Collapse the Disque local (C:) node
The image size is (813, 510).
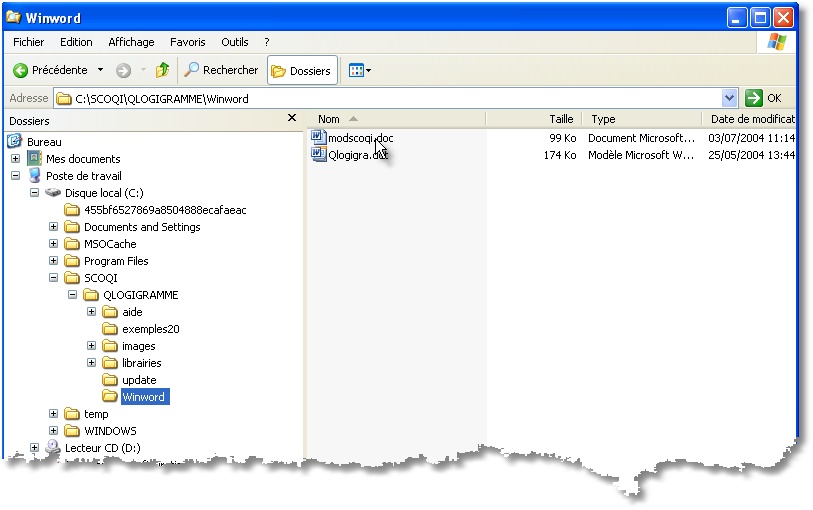(x=34, y=193)
